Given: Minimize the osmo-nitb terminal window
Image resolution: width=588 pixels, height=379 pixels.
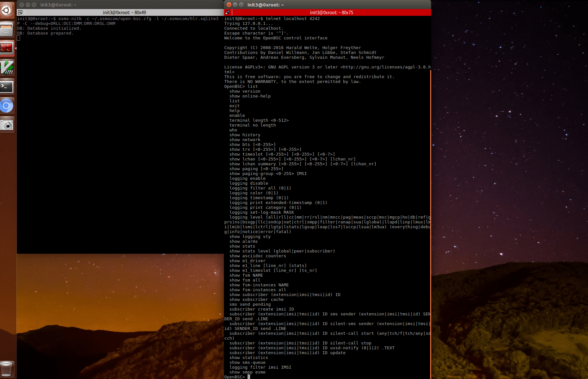Looking at the screenshot, I should tap(28, 5).
